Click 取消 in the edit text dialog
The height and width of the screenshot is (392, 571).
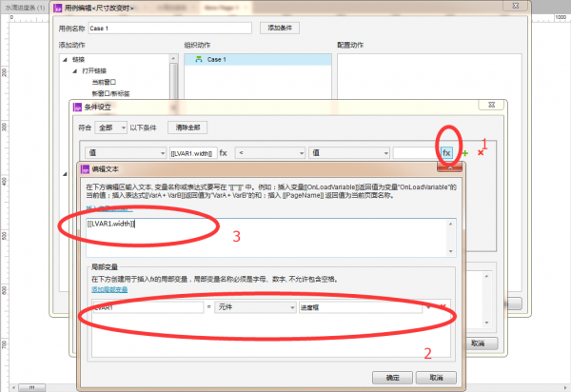436,378
